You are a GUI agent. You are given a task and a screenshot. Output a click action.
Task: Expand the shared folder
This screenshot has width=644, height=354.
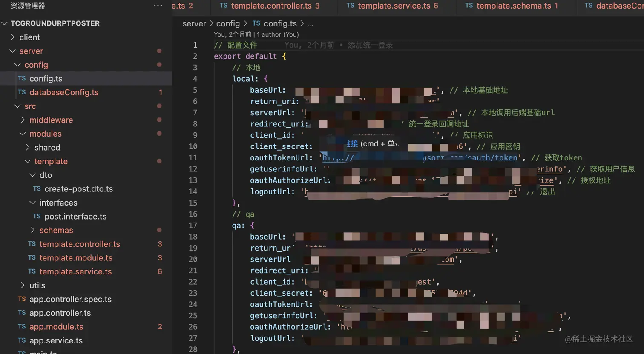tap(28, 147)
